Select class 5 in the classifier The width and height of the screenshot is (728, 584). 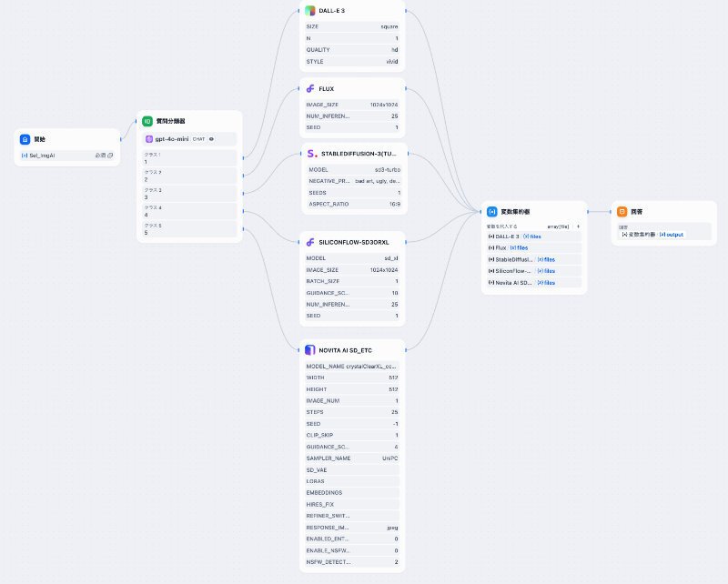tap(189, 229)
